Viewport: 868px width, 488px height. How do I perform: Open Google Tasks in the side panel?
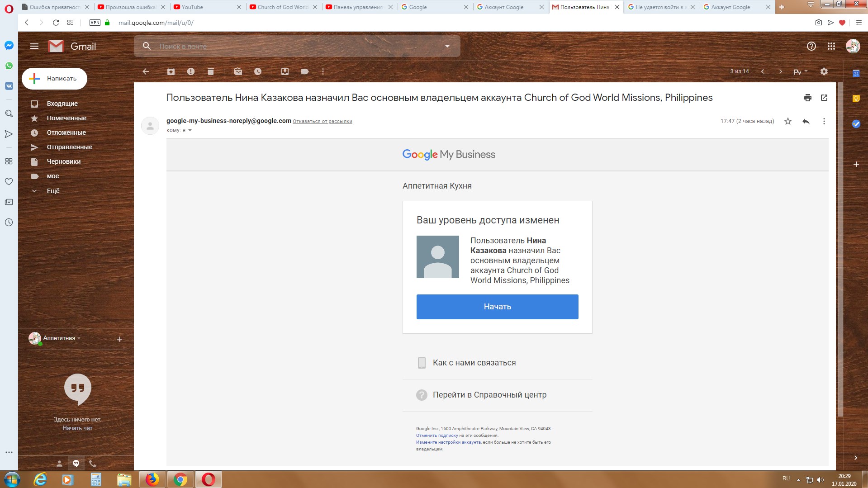(856, 124)
